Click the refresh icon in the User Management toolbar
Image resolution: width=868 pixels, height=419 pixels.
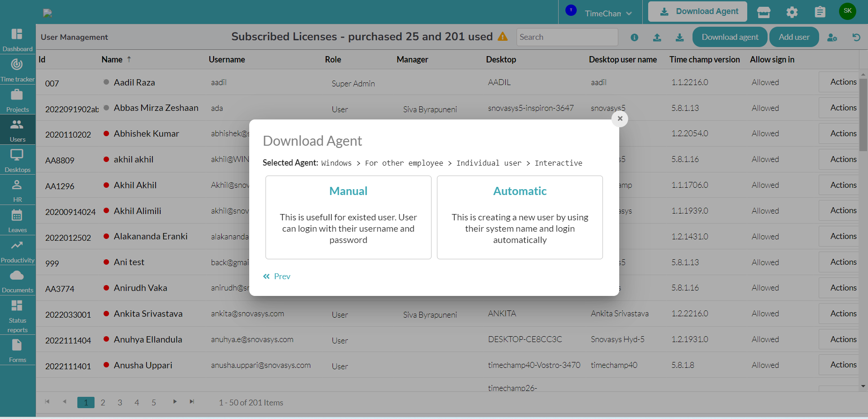pyautogui.click(x=856, y=37)
